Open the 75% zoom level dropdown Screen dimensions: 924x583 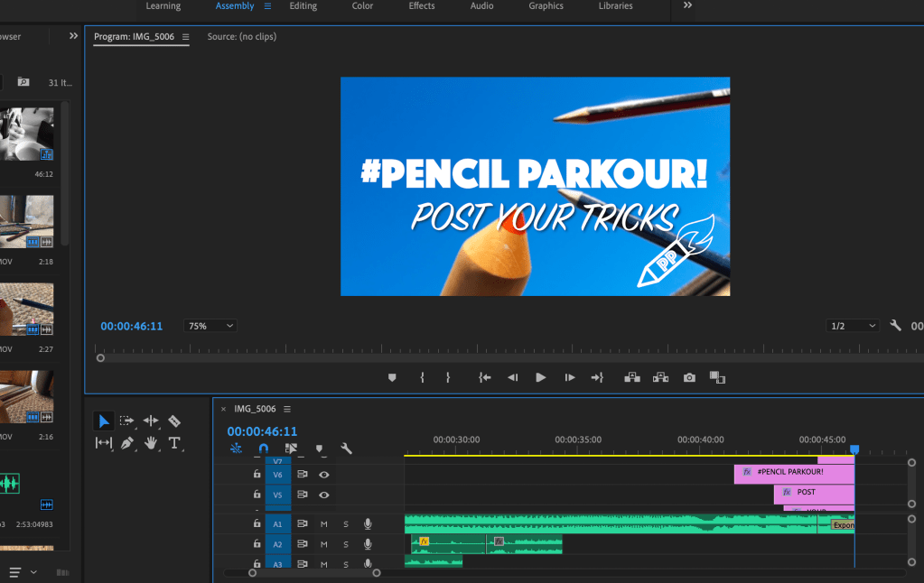(x=210, y=326)
